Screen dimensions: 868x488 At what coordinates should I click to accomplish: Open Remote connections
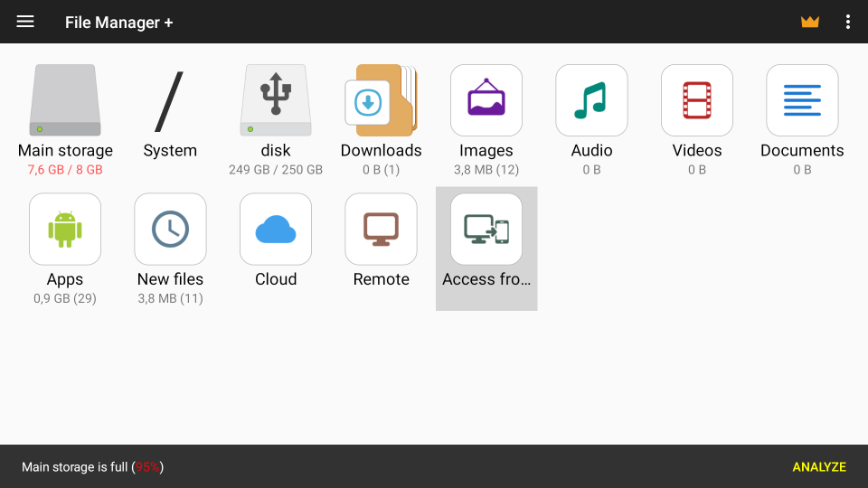pyautogui.click(x=381, y=230)
